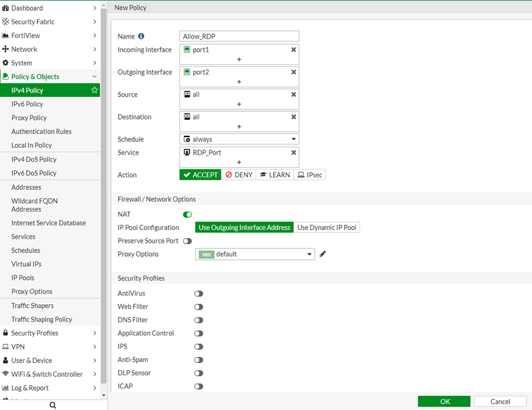Image resolution: width=532 pixels, height=410 pixels.
Task: Click the pencil icon to edit Proxy Options
Action: click(x=323, y=254)
